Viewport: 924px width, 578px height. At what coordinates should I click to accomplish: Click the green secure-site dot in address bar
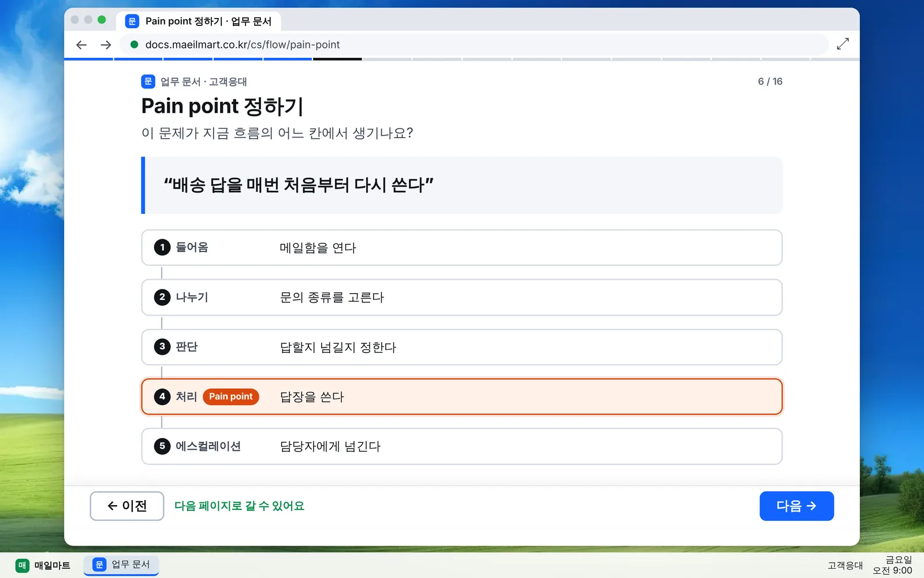tap(134, 45)
